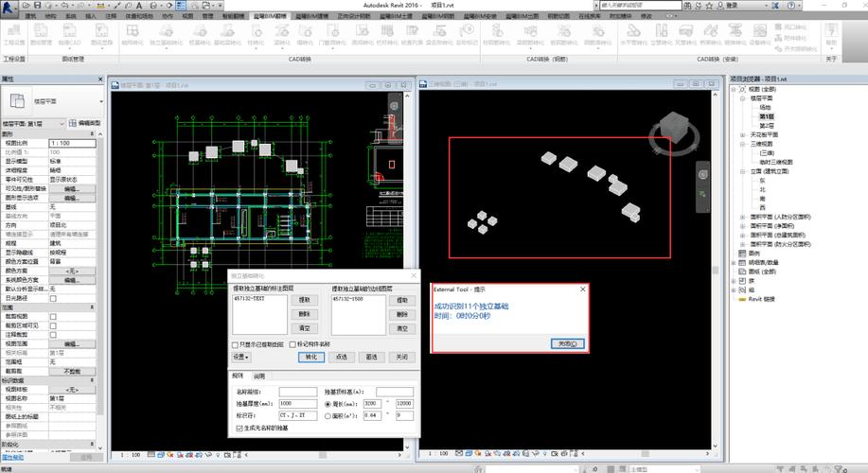
Task: Click the 风管转化 ribbon icon
Action: pos(686,34)
